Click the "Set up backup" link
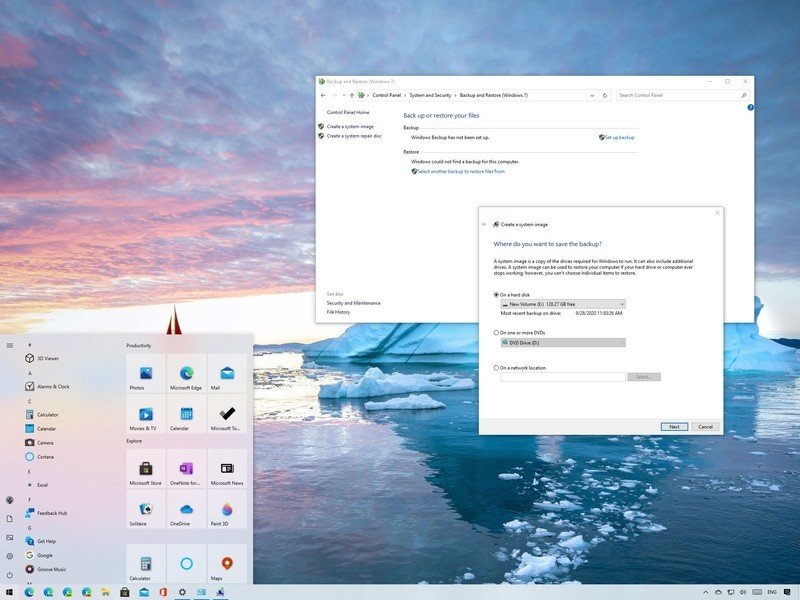800x600 pixels. click(618, 137)
